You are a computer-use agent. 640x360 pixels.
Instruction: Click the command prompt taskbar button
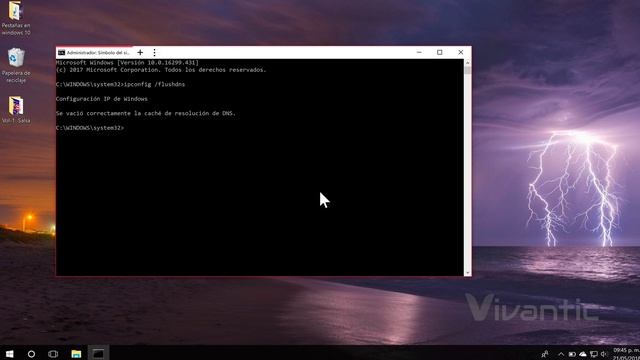98,353
